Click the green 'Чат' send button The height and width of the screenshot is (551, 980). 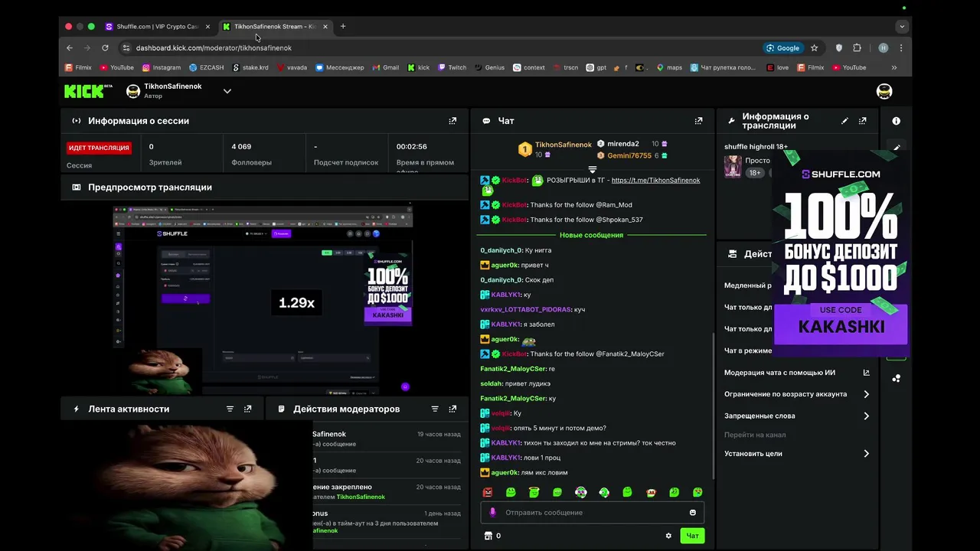pos(692,536)
